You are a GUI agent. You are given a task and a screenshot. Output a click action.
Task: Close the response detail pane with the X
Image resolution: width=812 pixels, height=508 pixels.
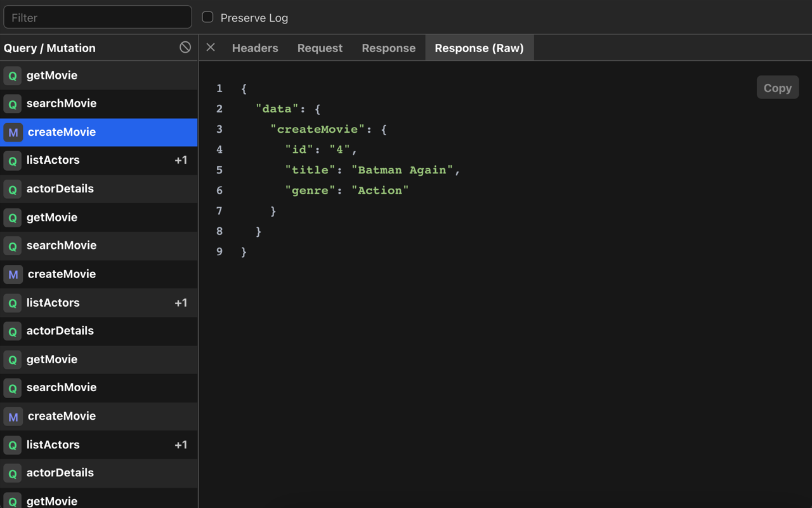(210, 47)
